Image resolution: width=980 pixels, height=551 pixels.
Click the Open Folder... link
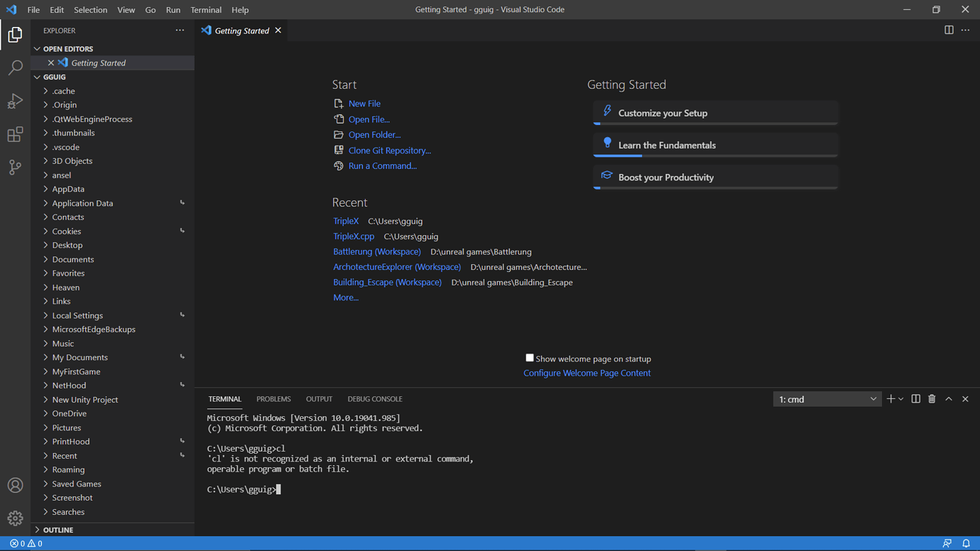click(374, 135)
